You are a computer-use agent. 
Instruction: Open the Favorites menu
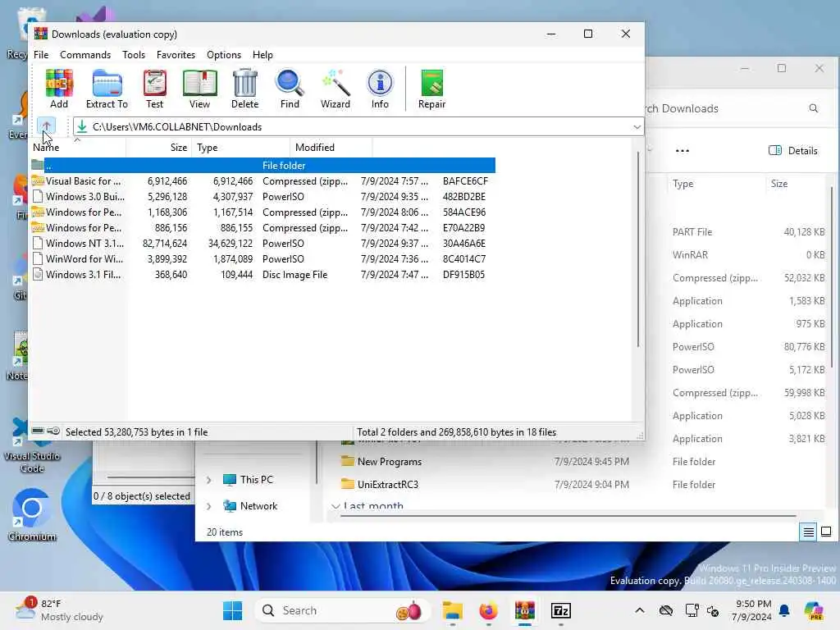(176, 55)
